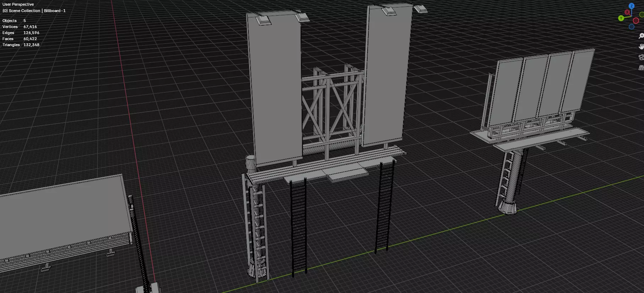This screenshot has width=644, height=293.
Task: Click the 'Objects 5' statistics line
Action: (14, 21)
